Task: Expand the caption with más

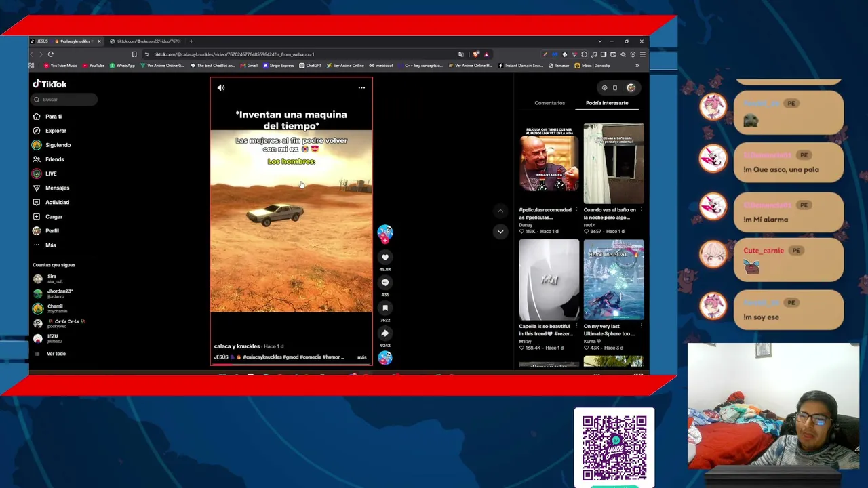Action: 361,357
